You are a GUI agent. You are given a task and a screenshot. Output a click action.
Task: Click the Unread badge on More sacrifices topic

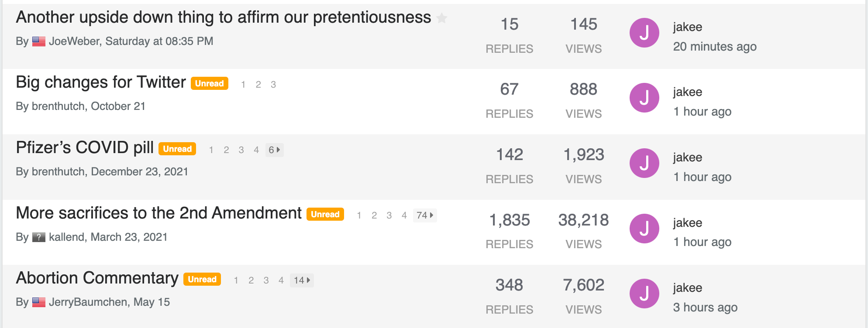[325, 214]
